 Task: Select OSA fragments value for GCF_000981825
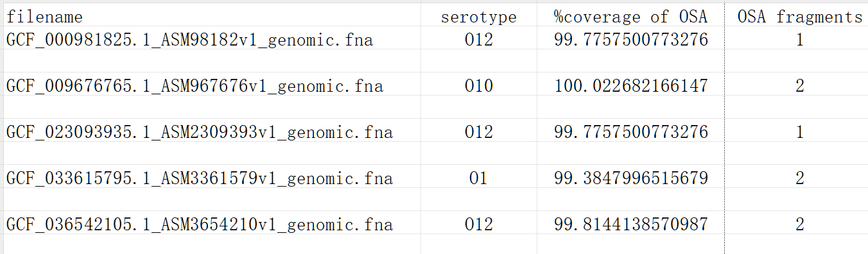point(800,40)
